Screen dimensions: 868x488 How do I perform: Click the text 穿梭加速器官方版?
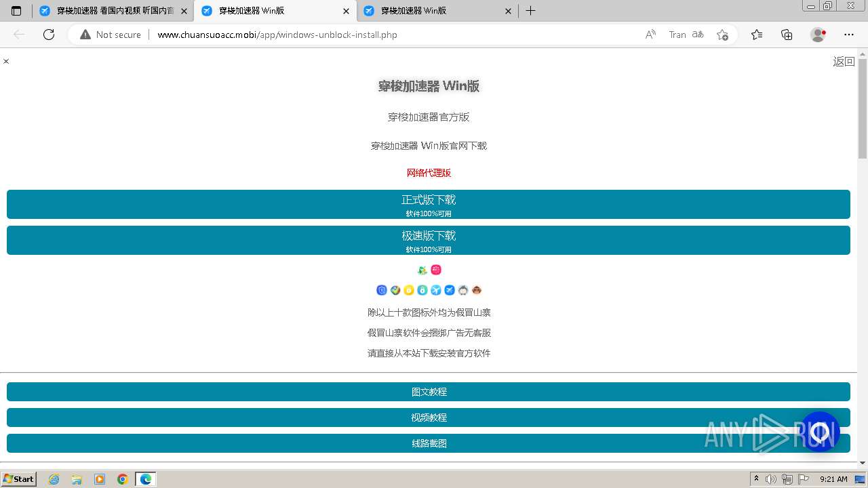point(429,117)
